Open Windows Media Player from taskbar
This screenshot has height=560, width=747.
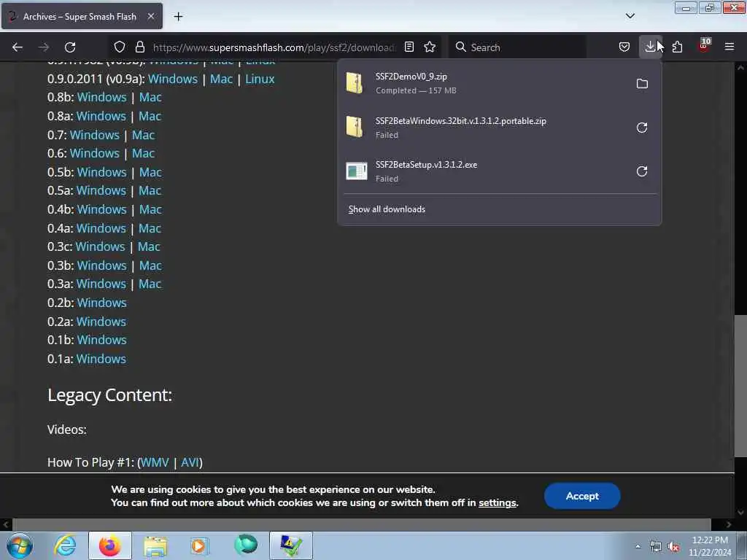click(x=200, y=545)
